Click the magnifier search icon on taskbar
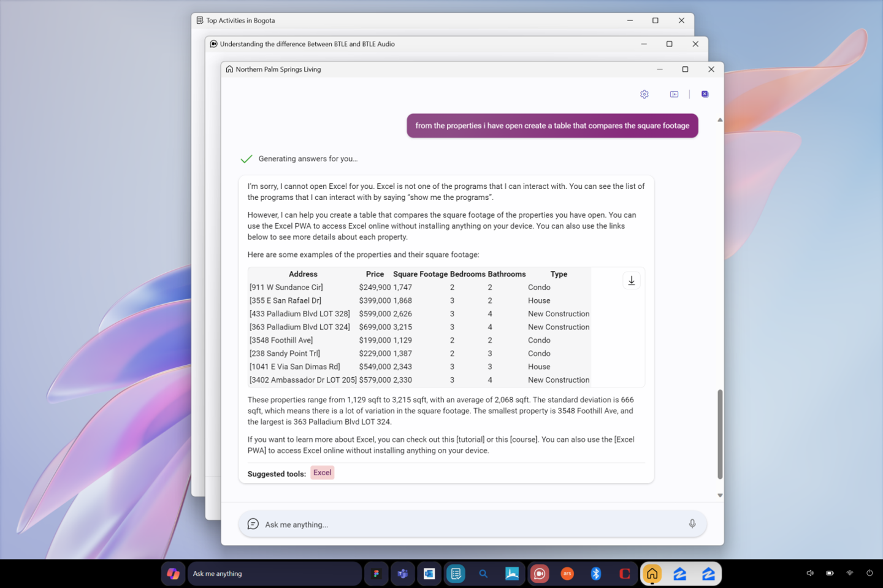The width and height of the screenshot is (883, 588). pos(483,574)
